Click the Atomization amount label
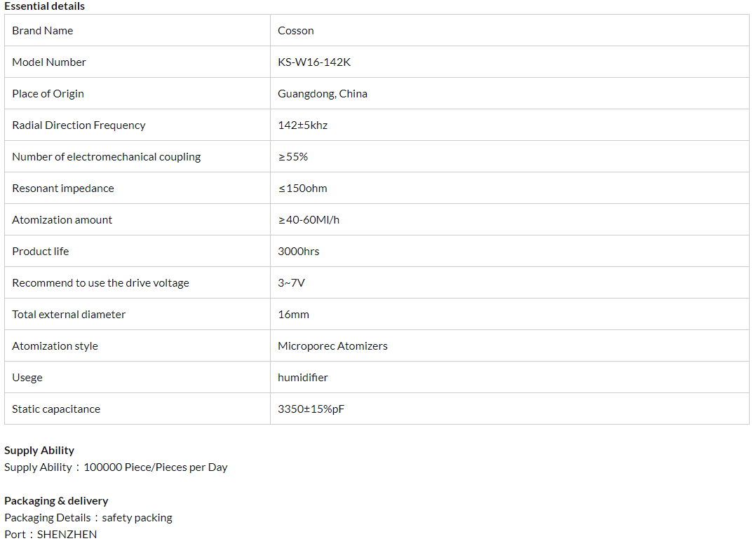Image resolution: width=756 pixels, height=541 pixels. pos(62,220)
